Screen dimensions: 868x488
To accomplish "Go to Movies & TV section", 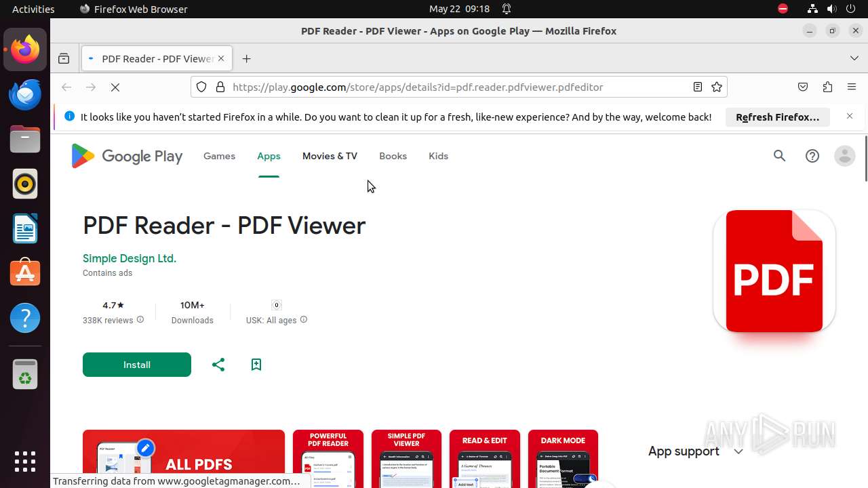I will [330, 156].
